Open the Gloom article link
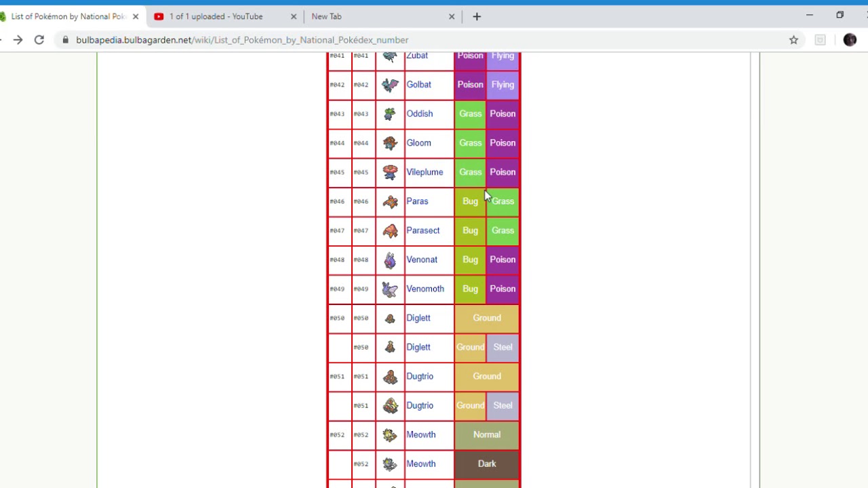 click(x=418, y=143)
